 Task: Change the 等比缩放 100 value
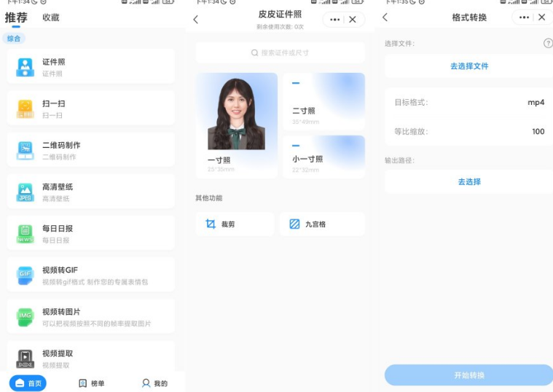[x=538, y=131]
